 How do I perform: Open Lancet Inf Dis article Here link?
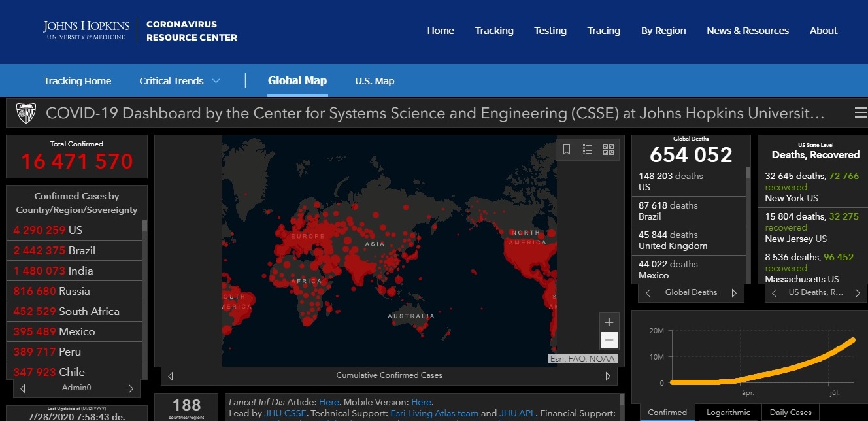coord(329,402)
